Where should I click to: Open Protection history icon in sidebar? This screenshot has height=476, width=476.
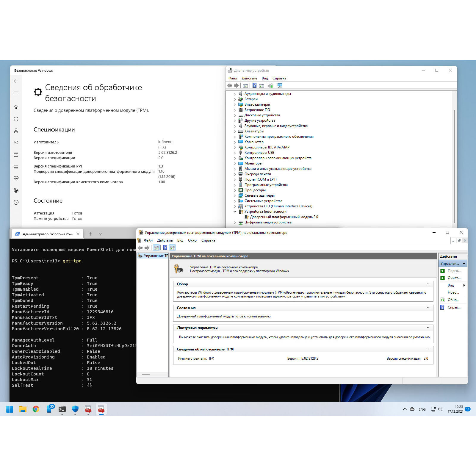point(16,202)
